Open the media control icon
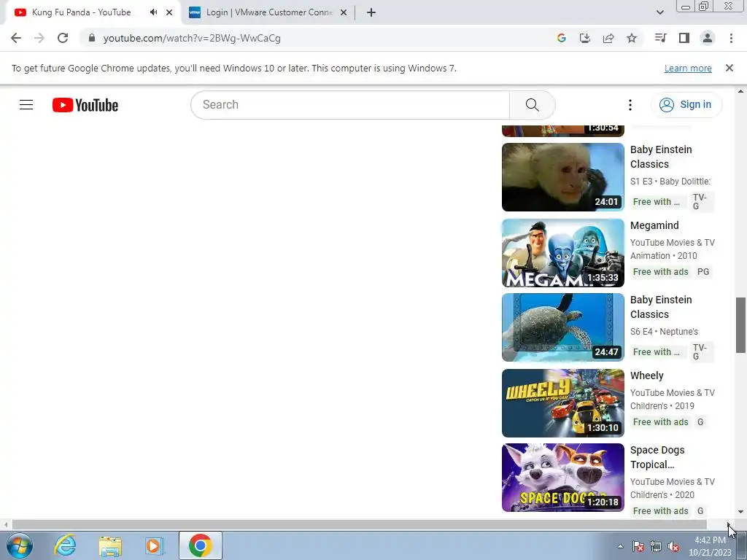747x560 pixels. point(660,38)
